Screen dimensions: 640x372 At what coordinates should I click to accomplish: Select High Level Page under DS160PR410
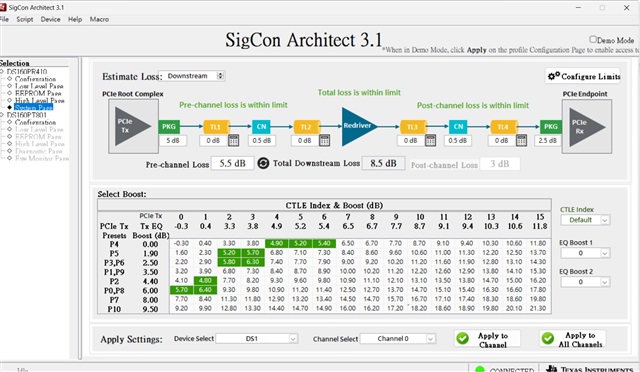click(39, 100)
